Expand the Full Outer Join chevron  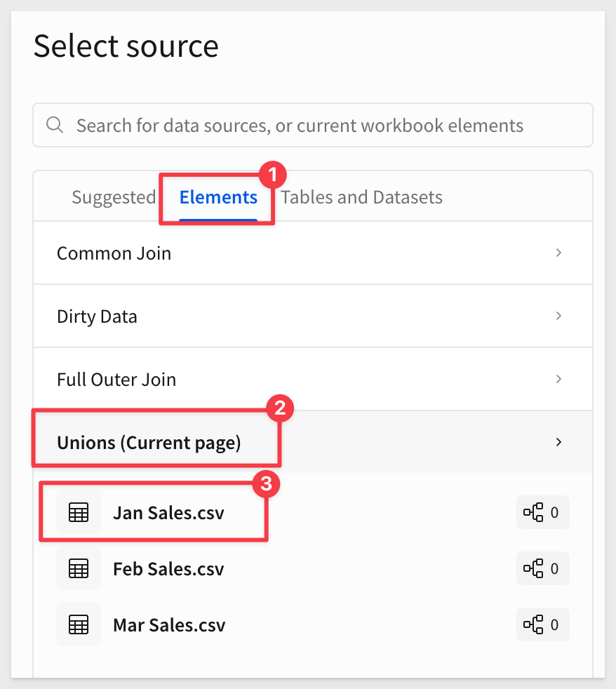point(558,379)
